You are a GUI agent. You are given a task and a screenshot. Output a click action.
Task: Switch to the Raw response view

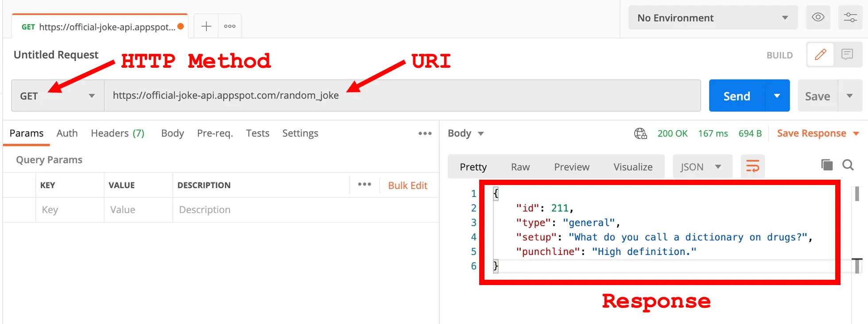520,167
